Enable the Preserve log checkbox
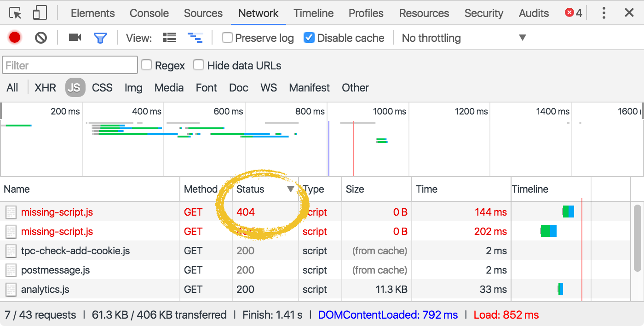The image size is (644, 326). 227,38
